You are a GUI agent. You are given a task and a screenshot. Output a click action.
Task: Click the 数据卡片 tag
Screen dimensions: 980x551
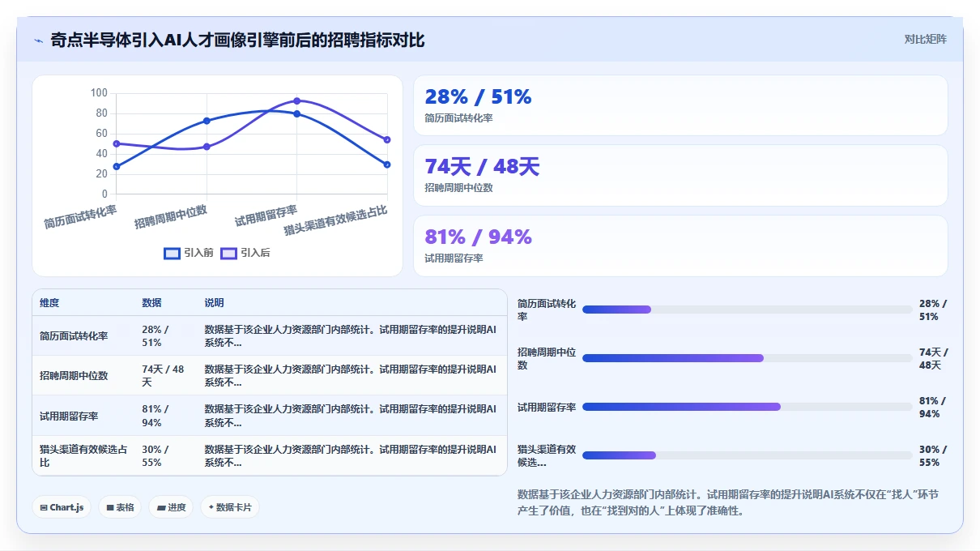click(230, 507)
